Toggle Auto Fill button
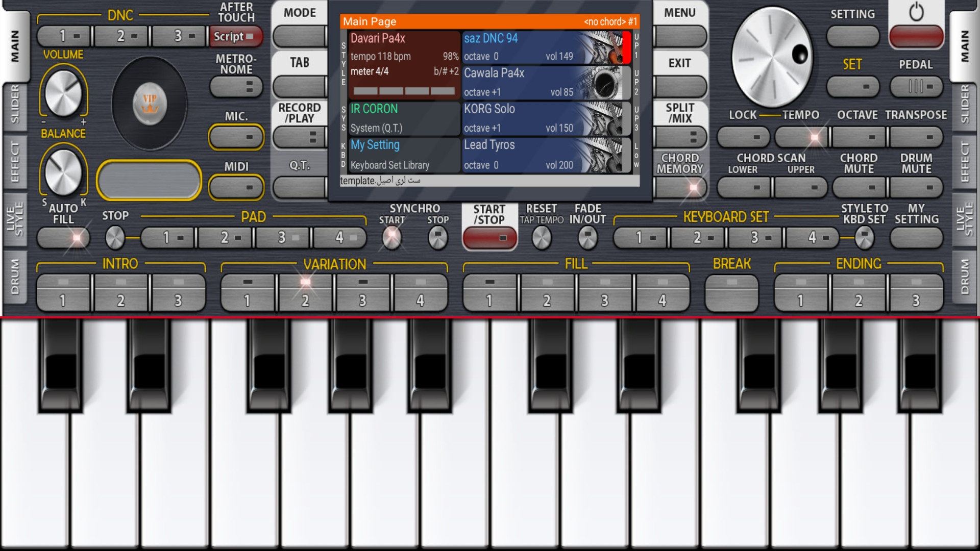Viewport: 980px width, 551px height. (x=63, y=238)
